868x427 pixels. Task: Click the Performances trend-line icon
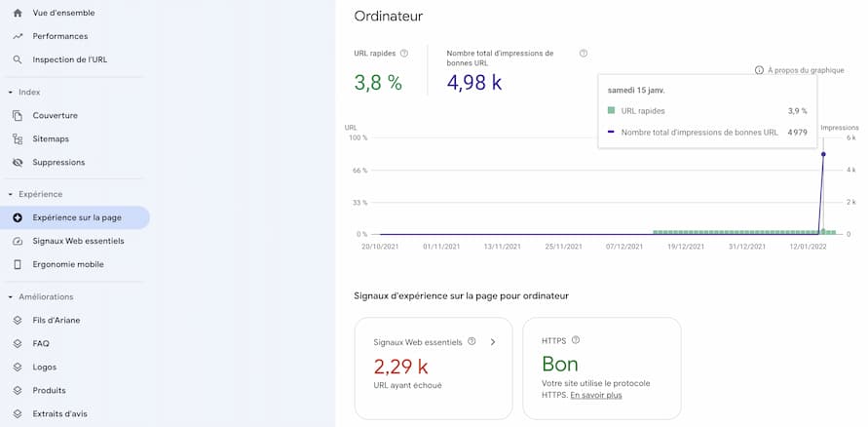tap(18, 36)
